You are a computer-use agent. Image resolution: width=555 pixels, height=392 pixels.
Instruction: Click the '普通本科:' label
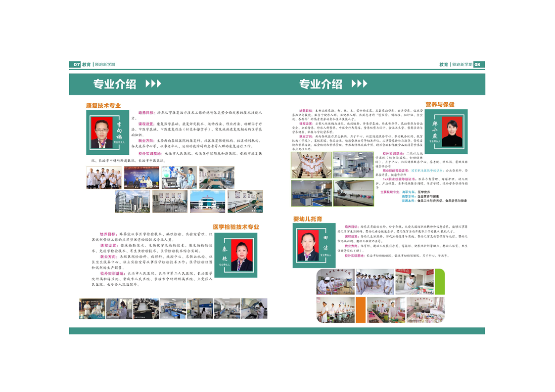click(x=409, y=201)
